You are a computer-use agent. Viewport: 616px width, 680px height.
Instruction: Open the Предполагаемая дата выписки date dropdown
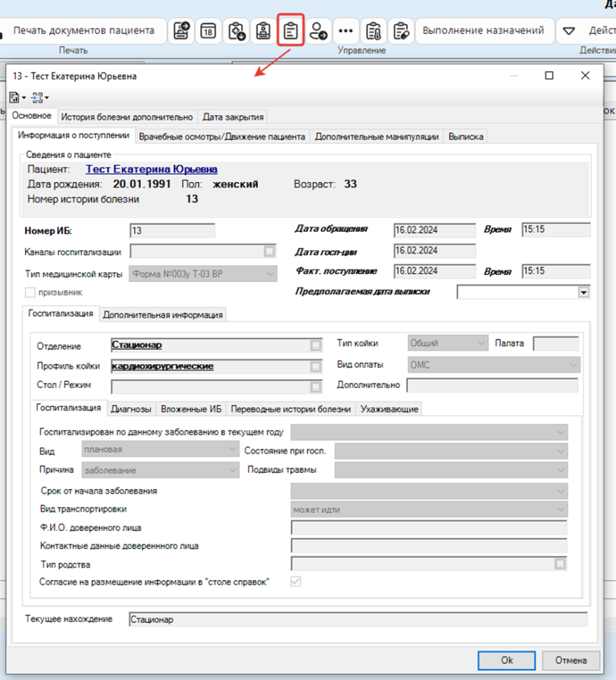[x=583, y=292]
